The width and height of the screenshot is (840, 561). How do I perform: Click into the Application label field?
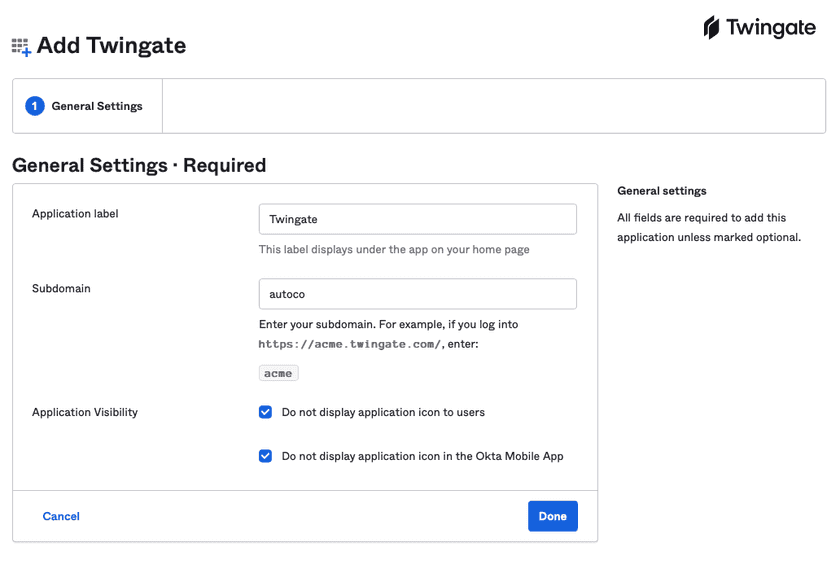pos(417,219)
